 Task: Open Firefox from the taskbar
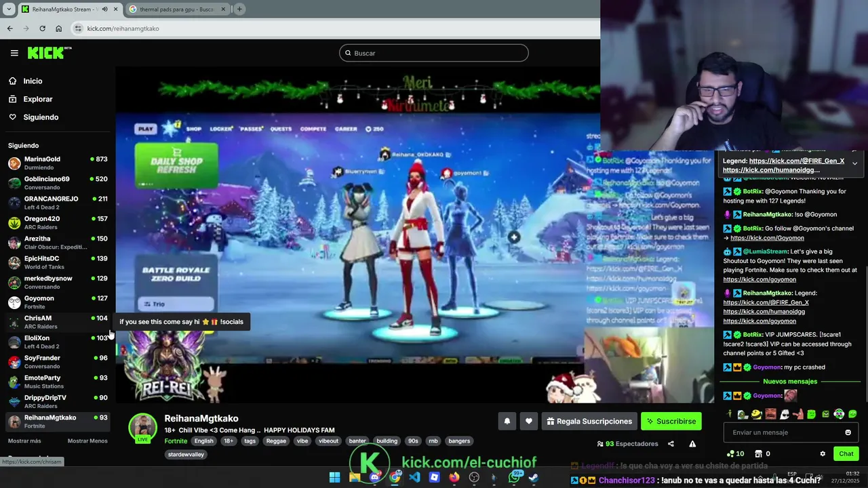(x=454, y=477)
